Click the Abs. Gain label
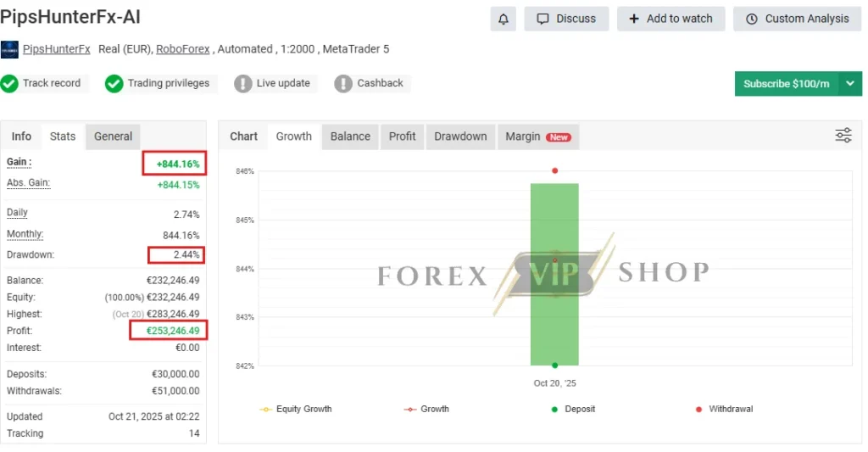 28,183
